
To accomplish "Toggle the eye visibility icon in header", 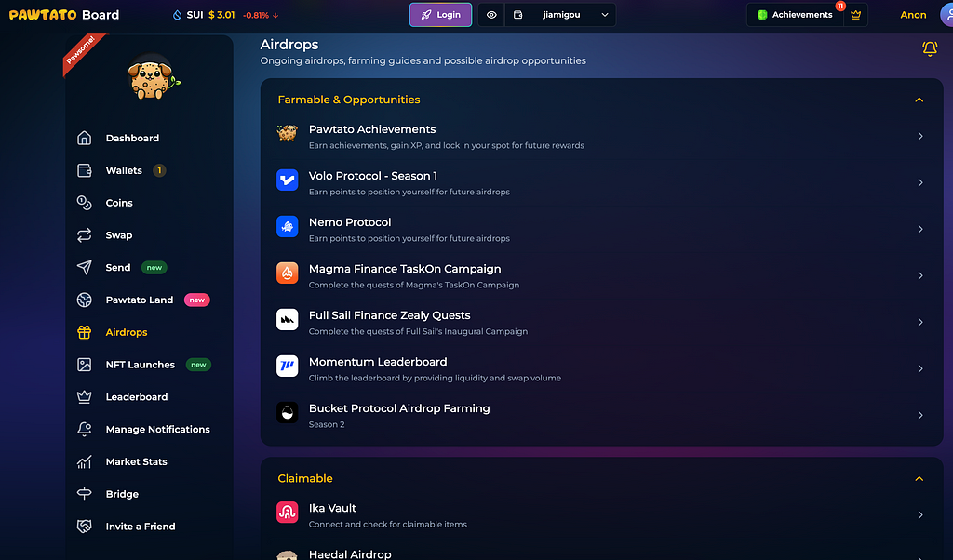I will (491, 15).
